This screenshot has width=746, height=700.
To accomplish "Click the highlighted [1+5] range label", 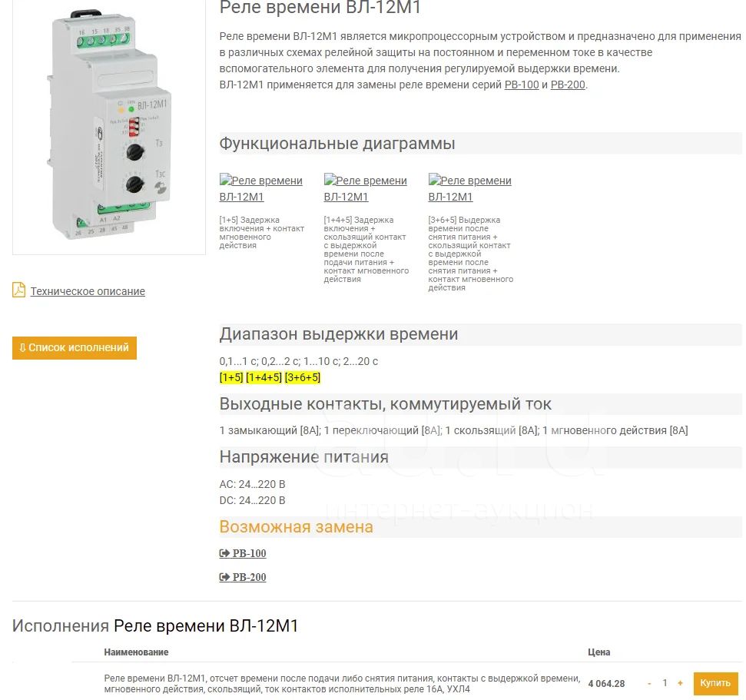I will click(x=231, y=377).
